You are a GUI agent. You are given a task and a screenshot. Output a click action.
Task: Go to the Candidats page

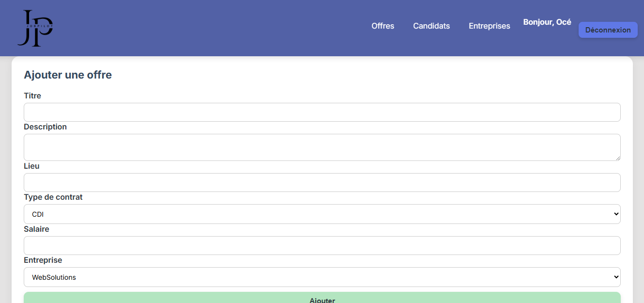[431, 26]
